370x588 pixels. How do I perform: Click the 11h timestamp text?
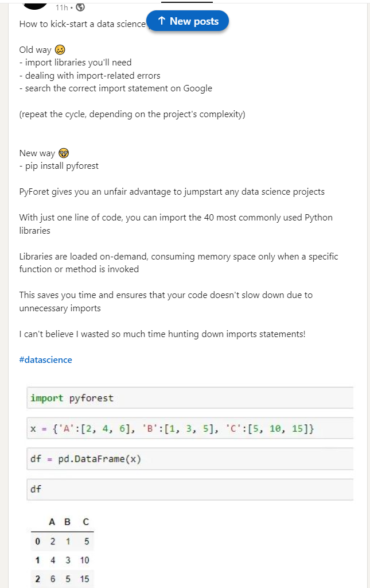61,7
